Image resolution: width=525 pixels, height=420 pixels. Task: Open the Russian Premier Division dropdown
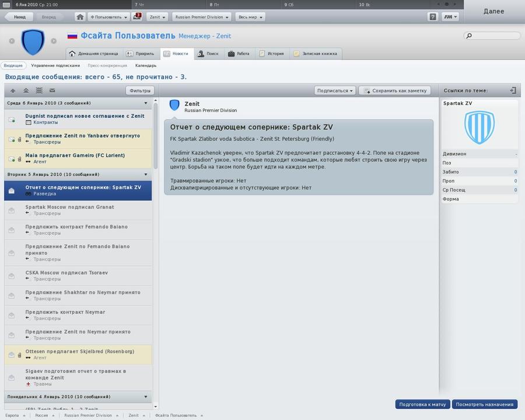(202, 17)
